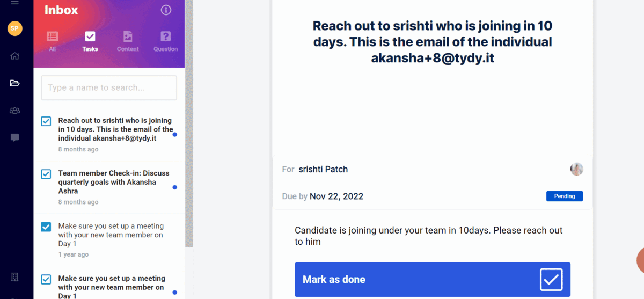
Task: Click srishti Patch's profile photo thumbnail
Action: (576, 169)
